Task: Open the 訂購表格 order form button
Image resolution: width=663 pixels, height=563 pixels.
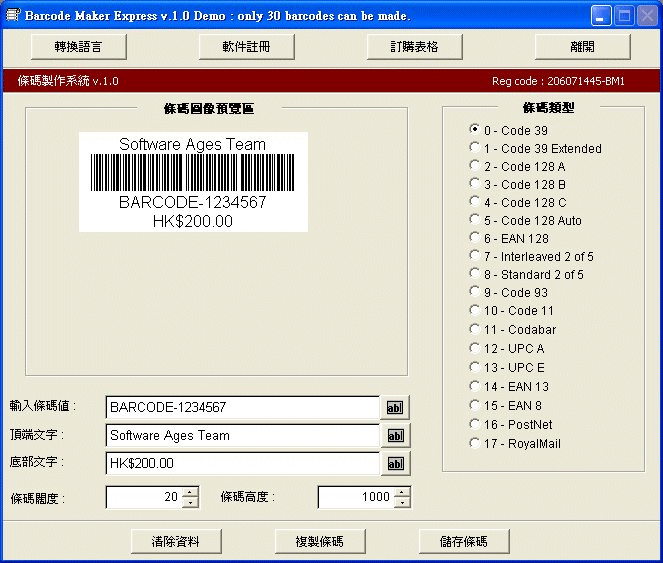Action: point(415,47)
